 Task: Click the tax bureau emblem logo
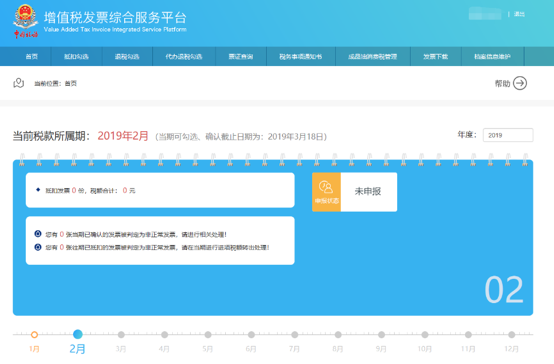pos(25,20)
